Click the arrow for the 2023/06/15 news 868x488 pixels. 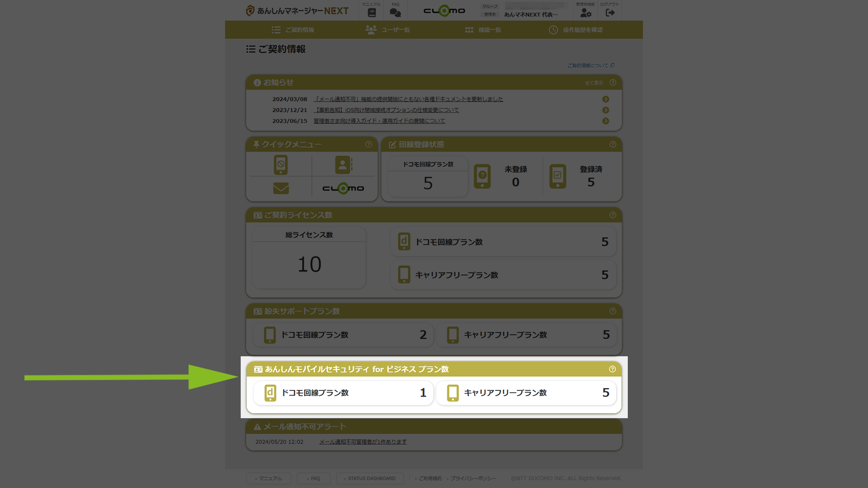(605, 121)
